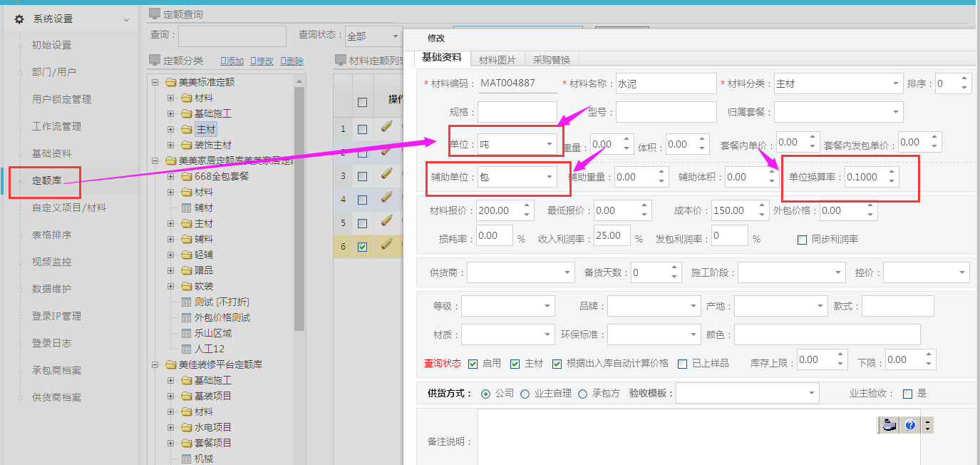Click the edit pencil icon in row 1
Screen dimensions: 980x465
point(387,128)
